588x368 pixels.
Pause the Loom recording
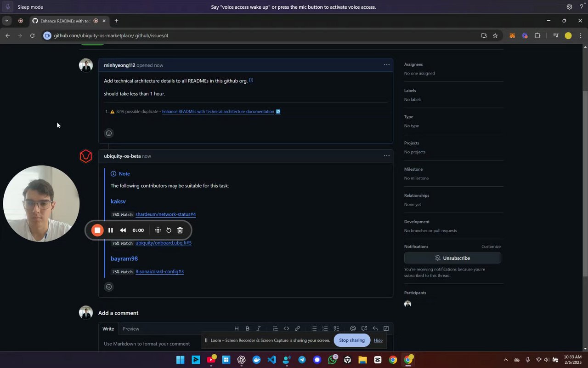tap(111, 230)
